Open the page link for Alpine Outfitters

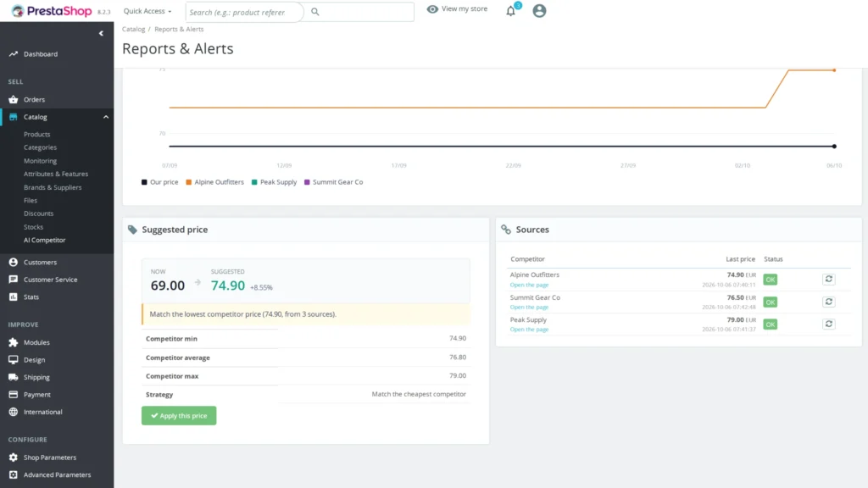pos(529,285)
